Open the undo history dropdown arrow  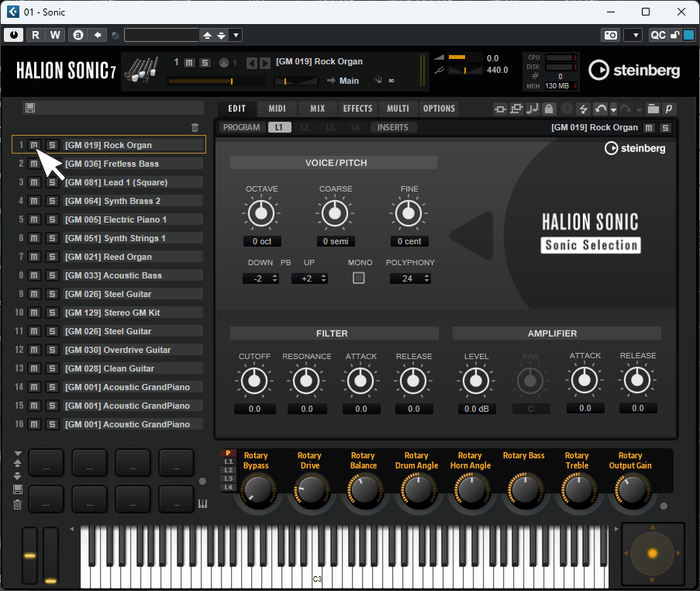613,109
